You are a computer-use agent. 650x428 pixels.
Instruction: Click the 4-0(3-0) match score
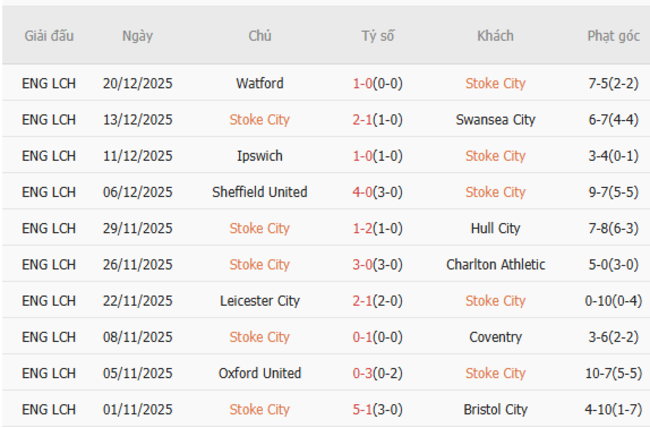pyautogui.click(x=378, y=192)
